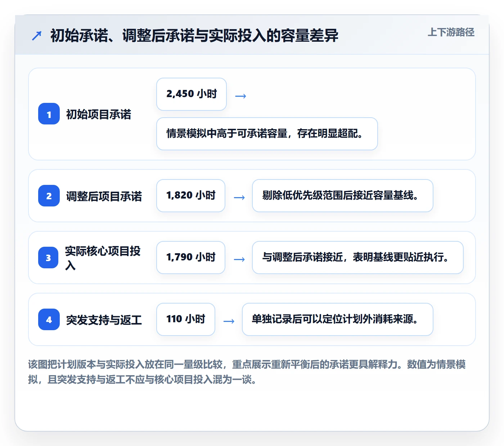Select the 实际核心项目投入 label
Image resolution: width=504 pixels, height=446 pixels.
[x=103, y=258]
